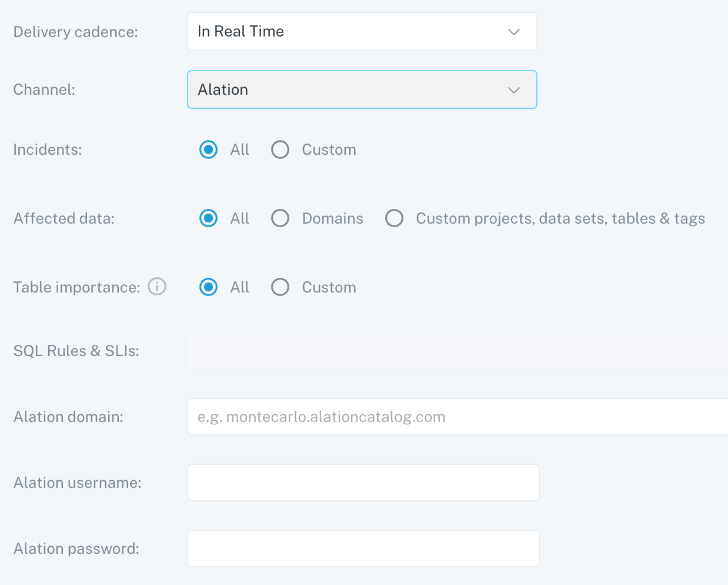Select All for Affected data

[209, 218]
